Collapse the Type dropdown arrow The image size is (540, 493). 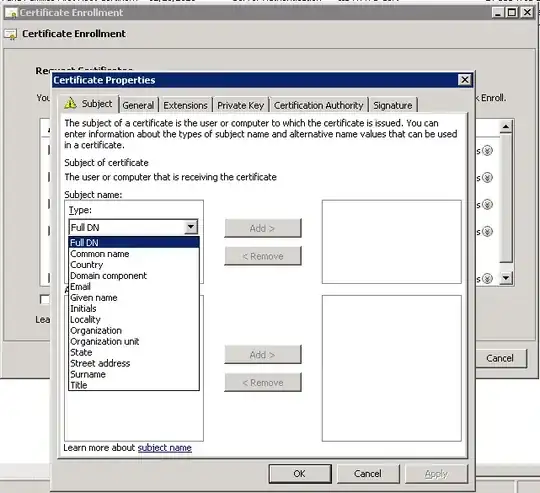coord(191,227)
